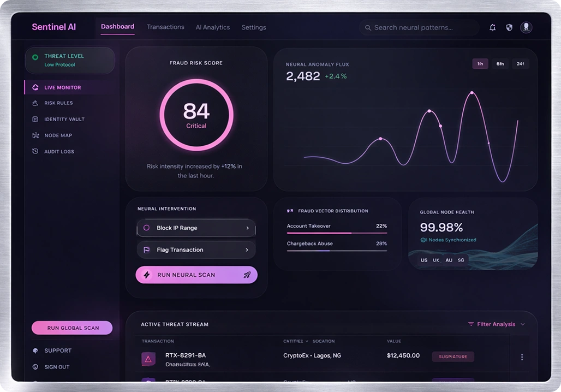
Task: Toggle the US node region chip
Action: click(x=424, y=260)
